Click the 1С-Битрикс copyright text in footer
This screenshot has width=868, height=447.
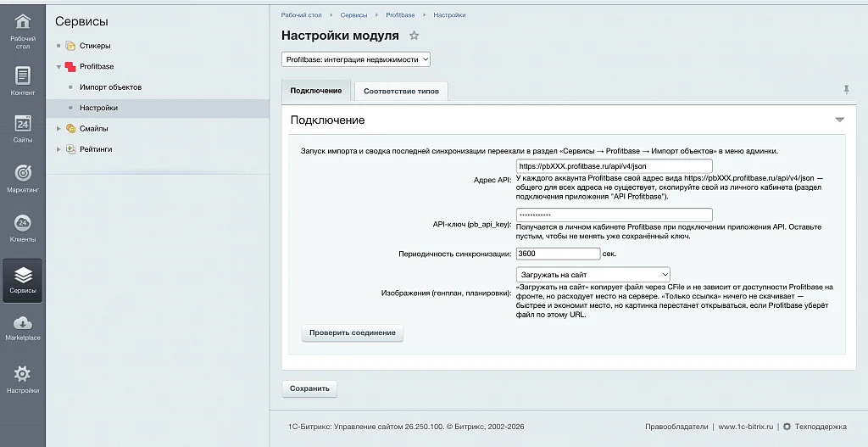click(x=406, y=427)
